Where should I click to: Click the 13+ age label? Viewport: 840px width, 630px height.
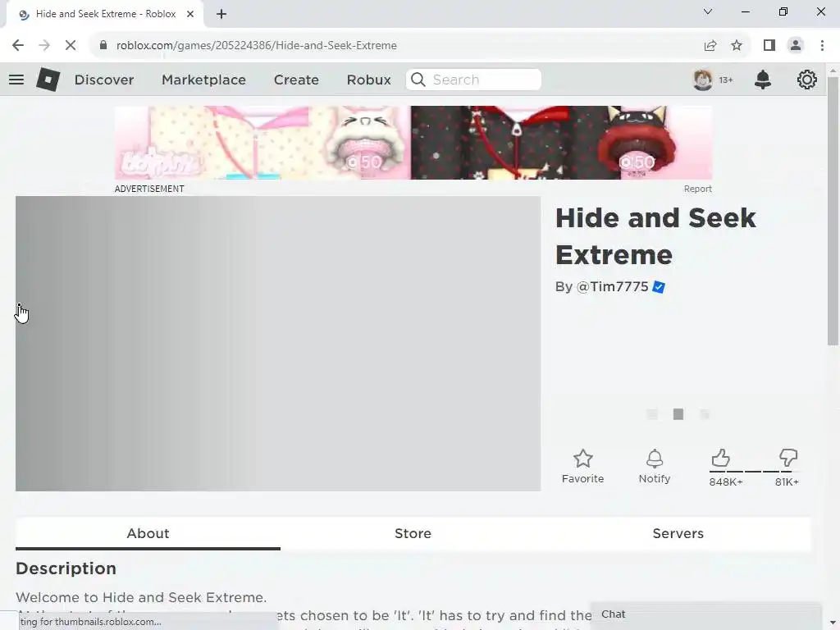[x=726, y=80]
